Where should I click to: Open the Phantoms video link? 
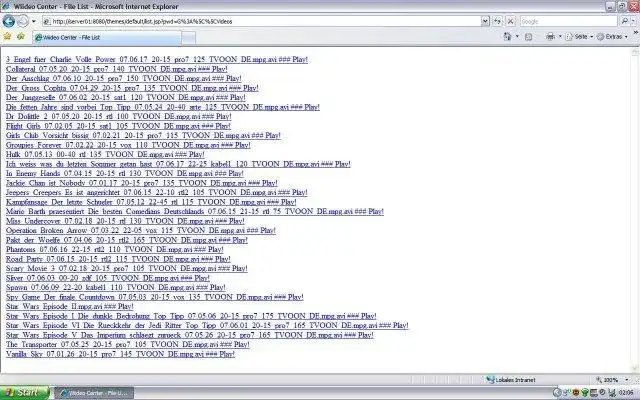[115, 249]
